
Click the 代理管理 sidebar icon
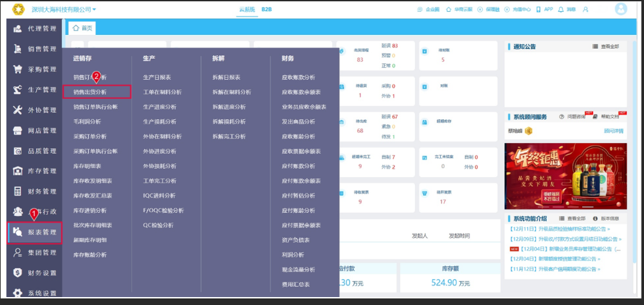(x=18, y=29)
